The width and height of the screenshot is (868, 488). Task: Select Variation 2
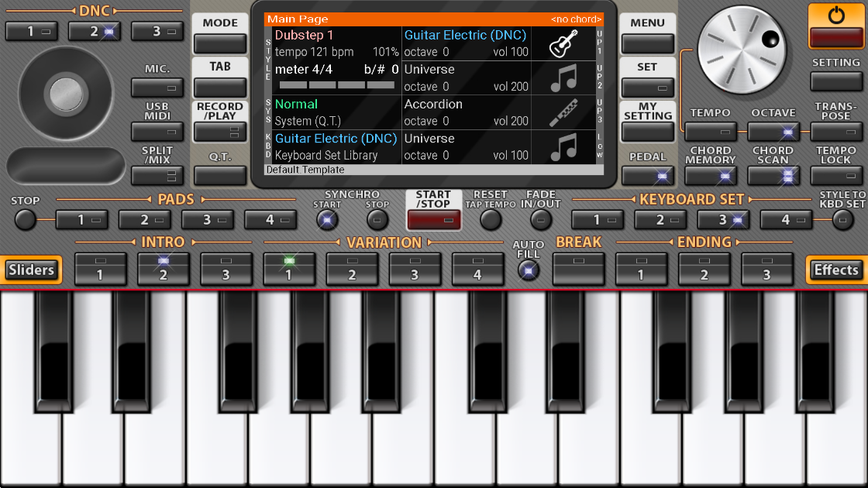click(x=352, y=269)
